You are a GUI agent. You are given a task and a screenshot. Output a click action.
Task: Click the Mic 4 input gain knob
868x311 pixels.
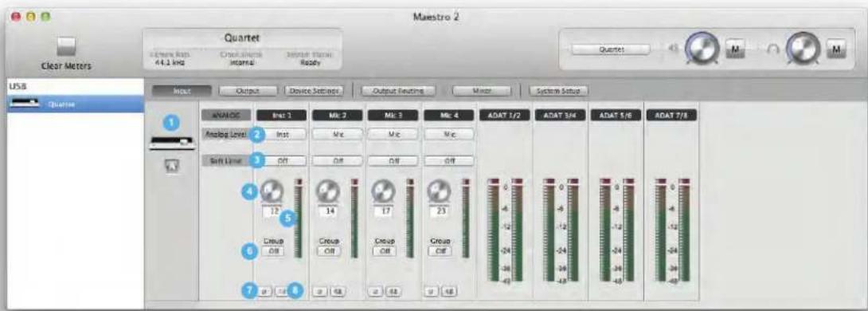[439, 192]
